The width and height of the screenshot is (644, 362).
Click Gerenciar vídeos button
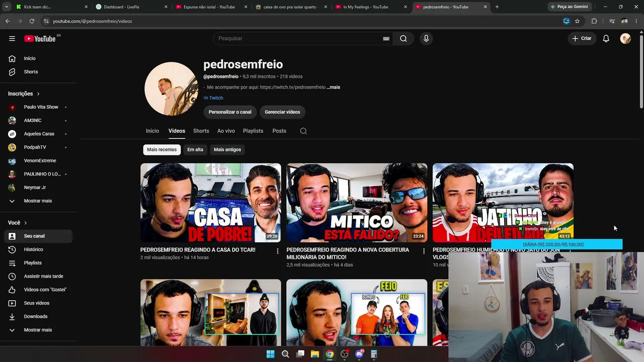coord(282,112)
